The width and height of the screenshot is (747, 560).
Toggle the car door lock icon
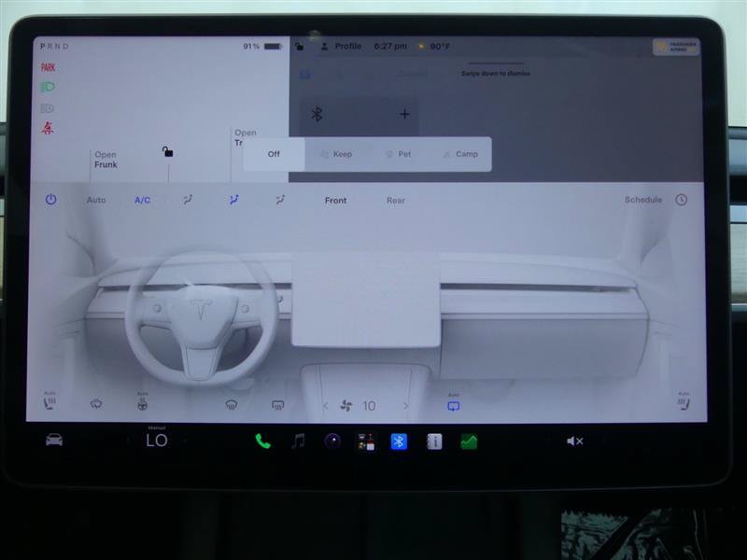(167, 151)
